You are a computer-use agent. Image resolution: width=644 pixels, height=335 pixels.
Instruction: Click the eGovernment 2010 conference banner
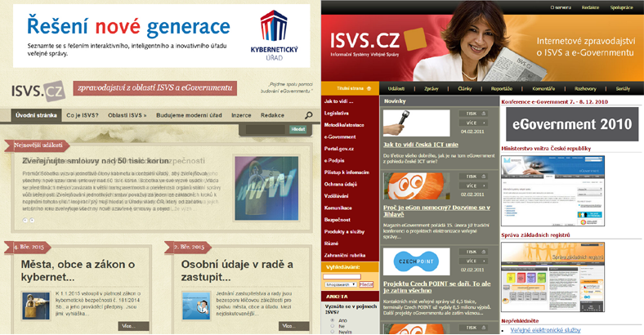coord(572,124)
